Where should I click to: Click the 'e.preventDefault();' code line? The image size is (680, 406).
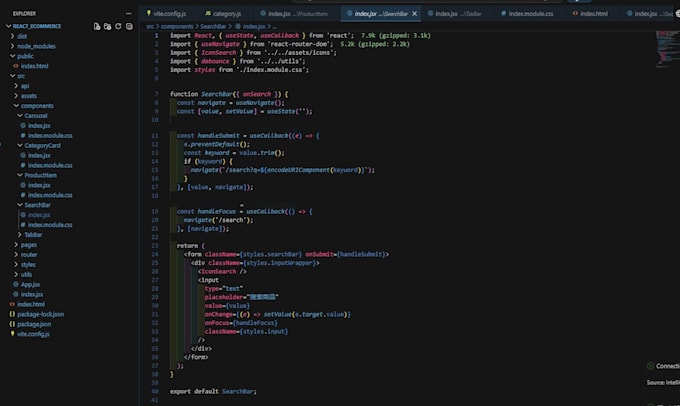(x=217, y=144)
